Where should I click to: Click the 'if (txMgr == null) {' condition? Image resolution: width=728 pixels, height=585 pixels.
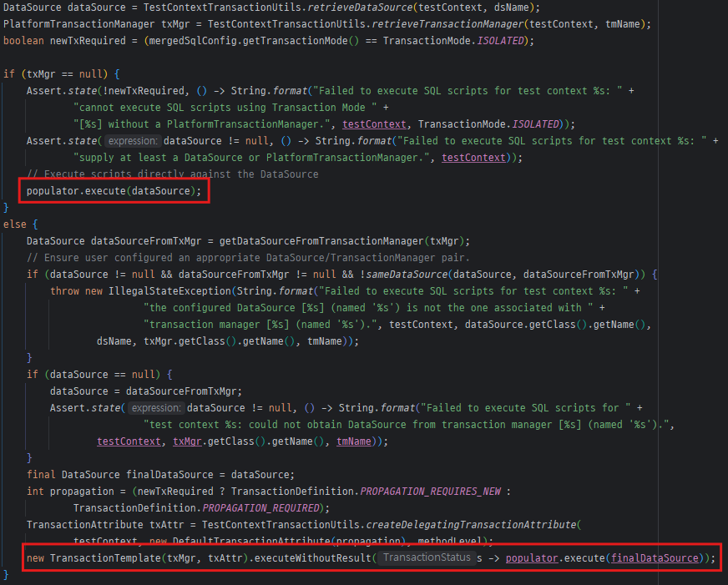pyautogui.click(x=61, y=74)
